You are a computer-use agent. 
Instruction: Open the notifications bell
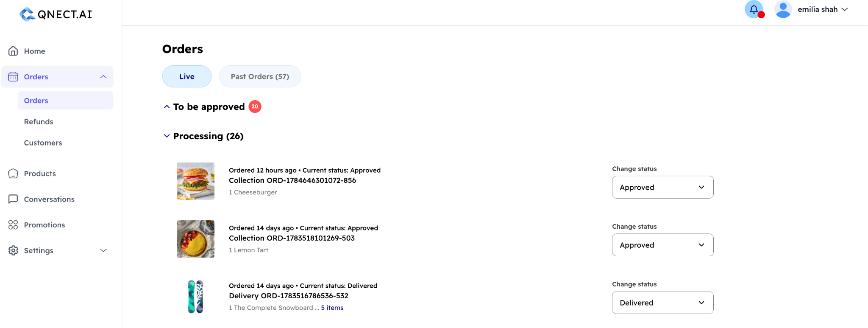point(754,9)
